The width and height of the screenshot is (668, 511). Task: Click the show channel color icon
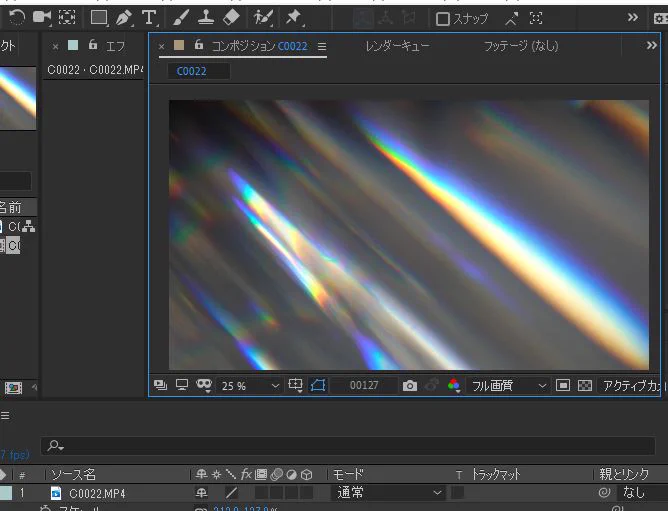(454, 385)
